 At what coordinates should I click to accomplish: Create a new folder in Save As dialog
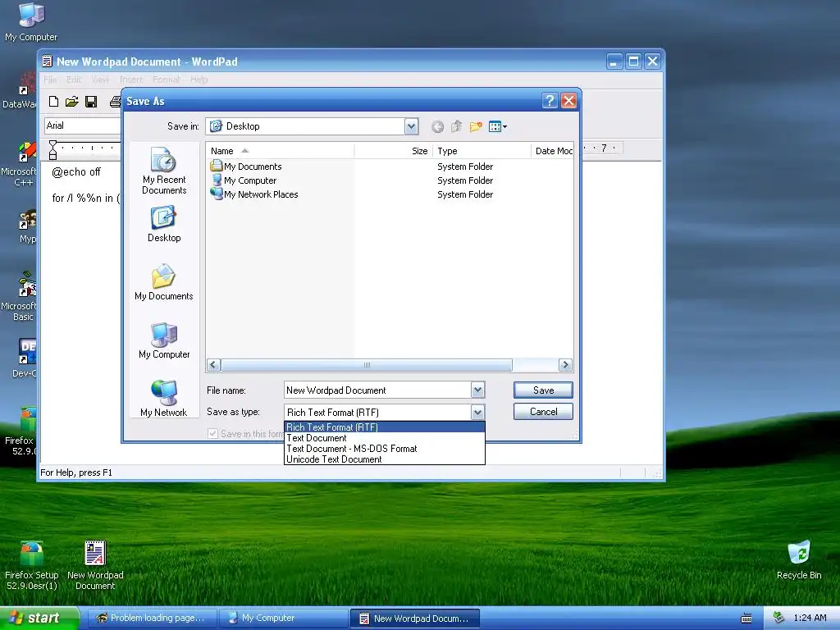pyautogui.click(x=476, y=126)
